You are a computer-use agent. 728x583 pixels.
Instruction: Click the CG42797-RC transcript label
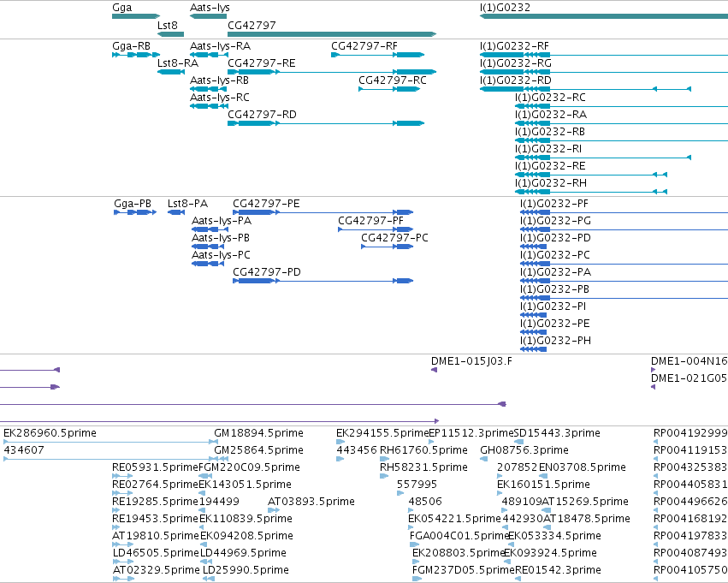(x=393, y=80)
